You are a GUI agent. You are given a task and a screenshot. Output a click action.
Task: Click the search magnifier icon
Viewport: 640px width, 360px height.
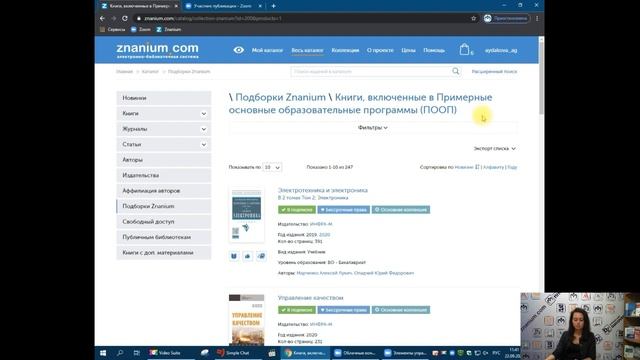coord(456,71)
